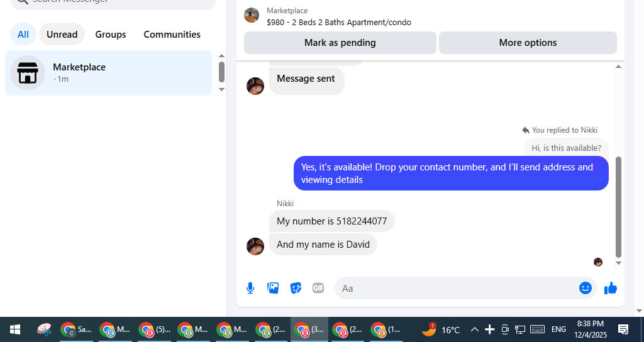Click the Aa message input field
The width and height of the screenshot is (644, 342).
click(x=456, y=288)
